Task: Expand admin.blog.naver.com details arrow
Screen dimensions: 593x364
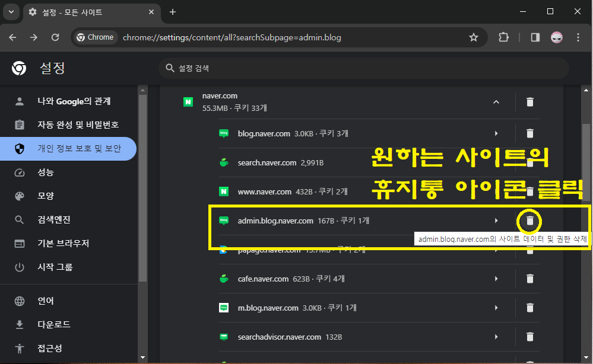Action: point(496,221)
